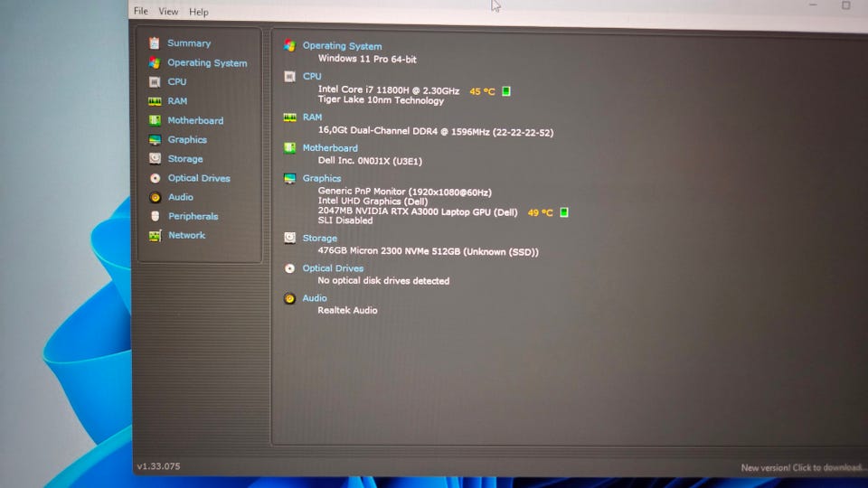The image size is (868, 488).
Task: Click the 'NVIDIA RTX A3000 Laptop GPU' line
Action: 418,211
